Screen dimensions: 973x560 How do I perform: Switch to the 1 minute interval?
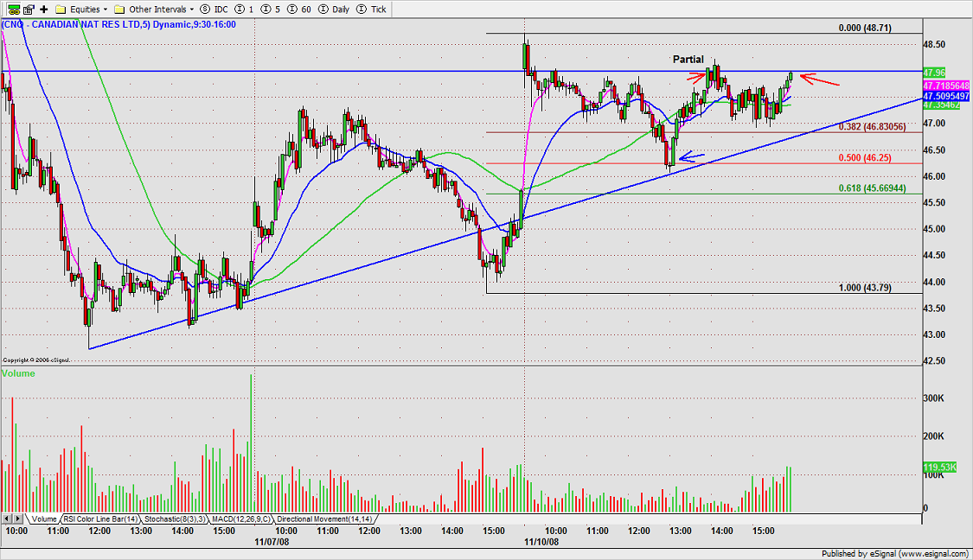pyautogui.click(x=246, y=10)
